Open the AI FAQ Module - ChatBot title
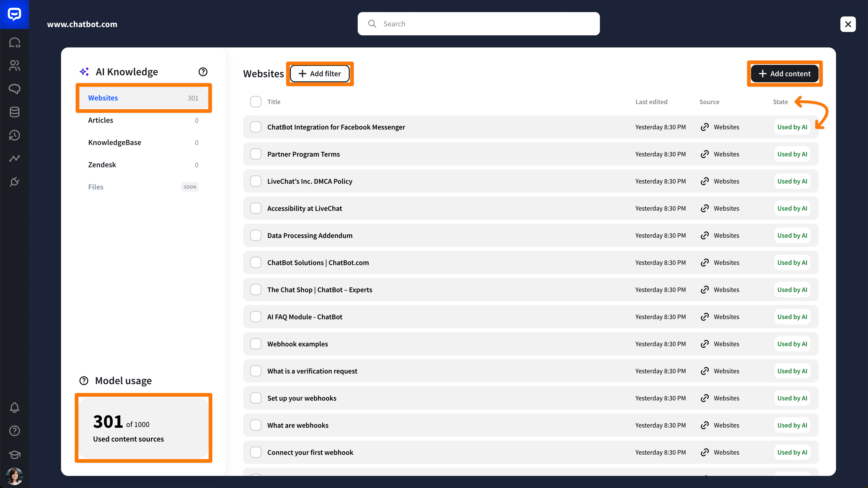This screenshot has width=868, height=488. tap(305, 317)
